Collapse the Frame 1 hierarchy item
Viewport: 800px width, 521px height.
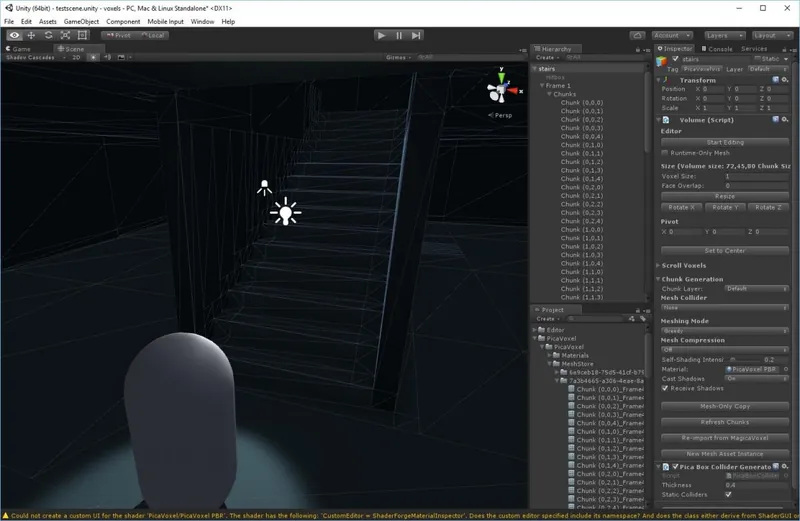pyautogui.click(x=542, y=86)
